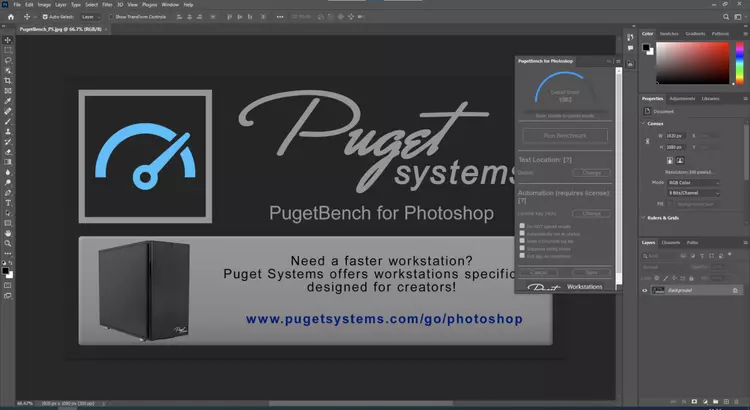Select the Blur tool
750x410 pixels.
click(8, 172)
